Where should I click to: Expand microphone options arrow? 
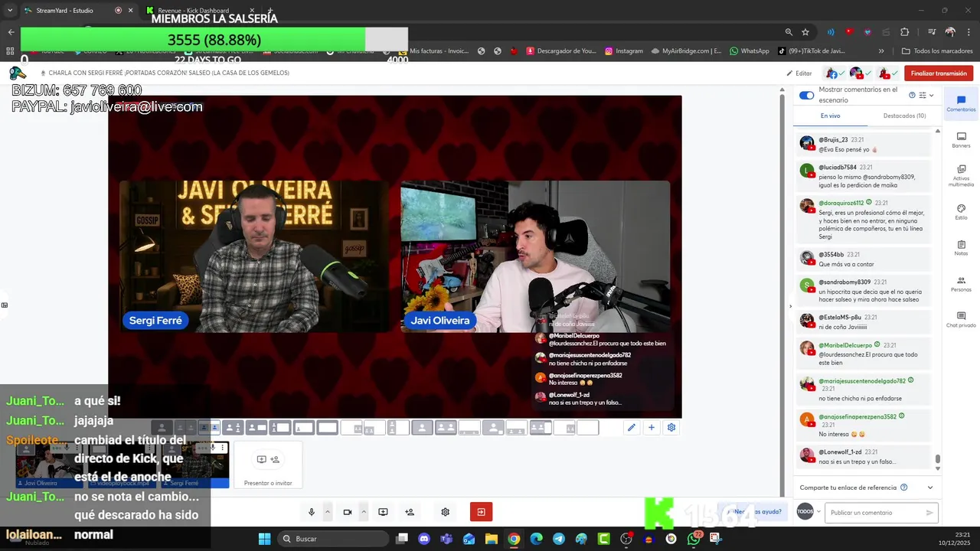[328, 512]
